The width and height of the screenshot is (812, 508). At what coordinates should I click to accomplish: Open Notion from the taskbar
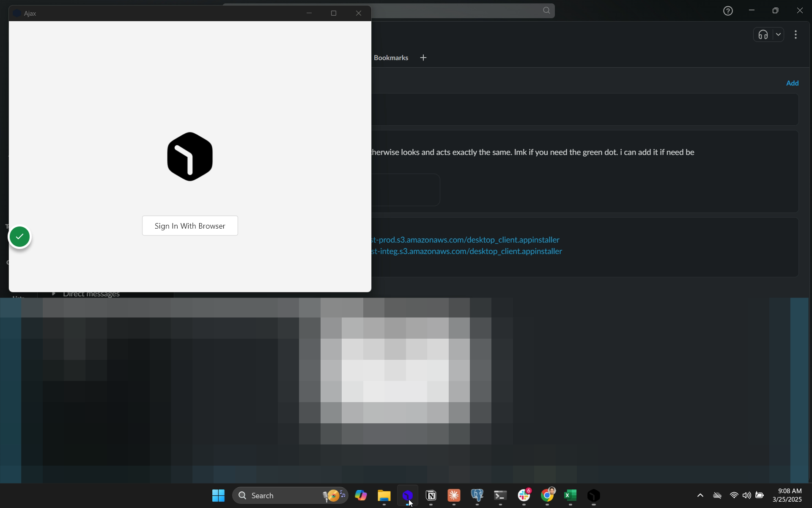pyautogui.click(x=431, y=495)
